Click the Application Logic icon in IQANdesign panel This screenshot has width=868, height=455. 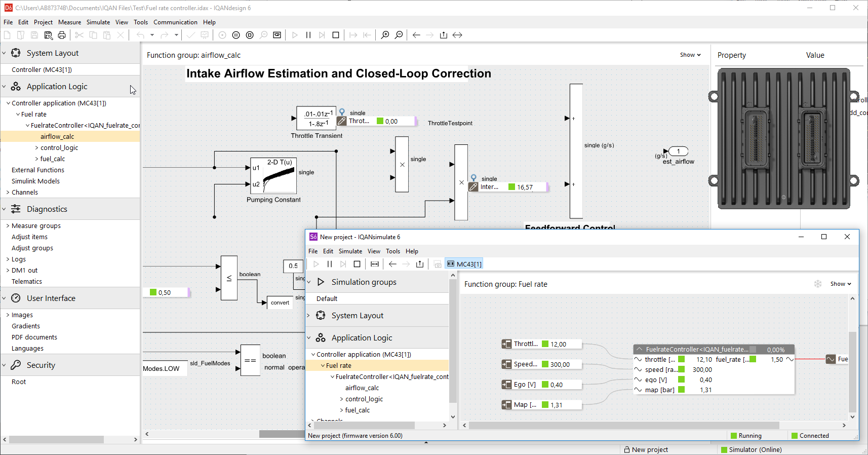(16, 87)
